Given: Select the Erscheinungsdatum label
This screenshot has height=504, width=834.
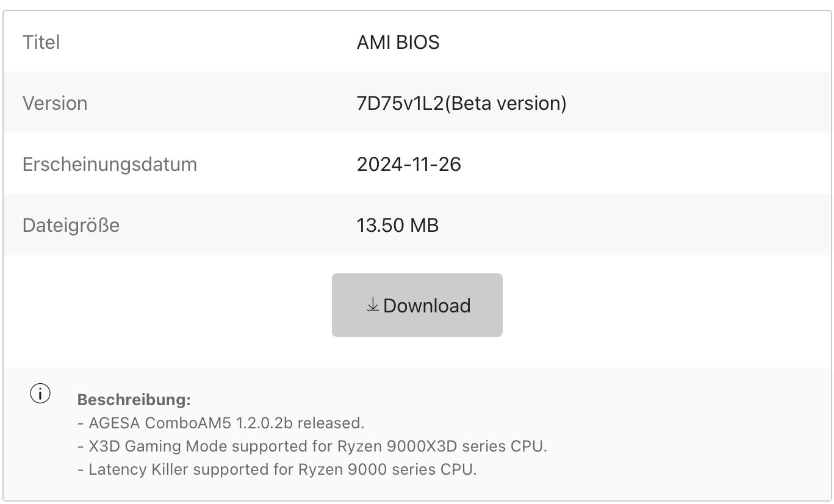Looking at the screenshot, I should pos(110,164).
